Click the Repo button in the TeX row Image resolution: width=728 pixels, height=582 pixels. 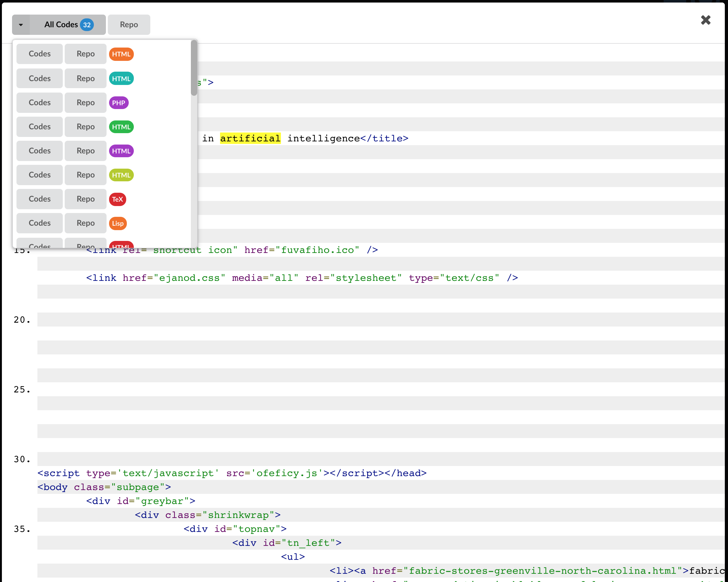[85, 199]
